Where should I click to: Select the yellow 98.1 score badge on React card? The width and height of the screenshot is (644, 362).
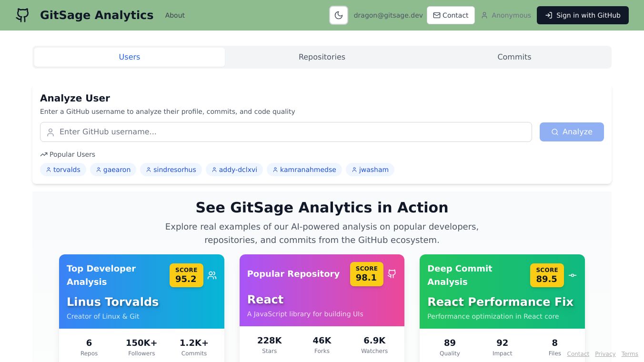coord(366,274)
